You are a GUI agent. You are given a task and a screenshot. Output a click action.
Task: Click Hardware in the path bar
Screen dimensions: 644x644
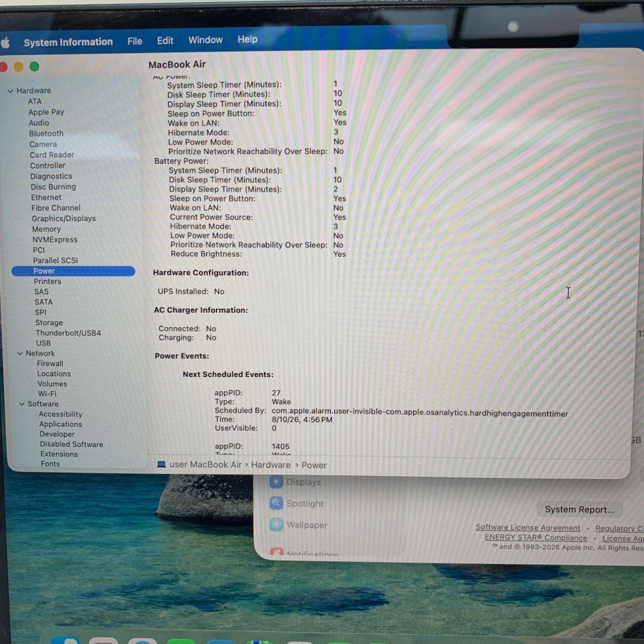click(x=271, y=465)
